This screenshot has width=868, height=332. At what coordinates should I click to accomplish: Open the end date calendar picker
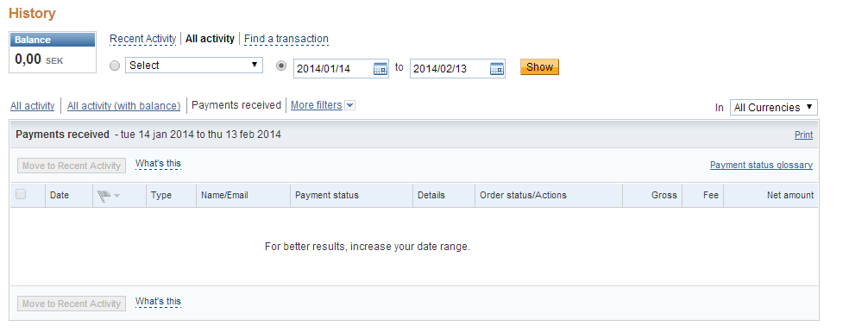(496, 69)
